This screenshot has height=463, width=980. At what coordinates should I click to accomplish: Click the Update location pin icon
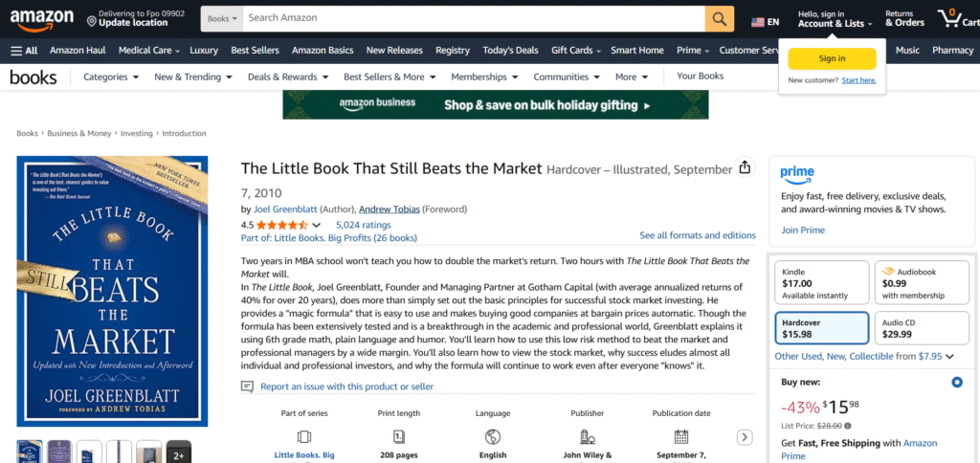91,21
